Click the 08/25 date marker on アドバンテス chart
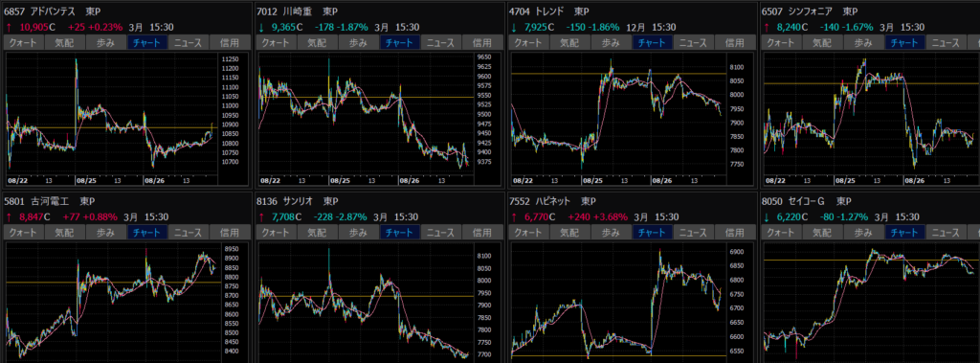The height and width of the screenshot is (363, 980). click(x=86, y=180)
